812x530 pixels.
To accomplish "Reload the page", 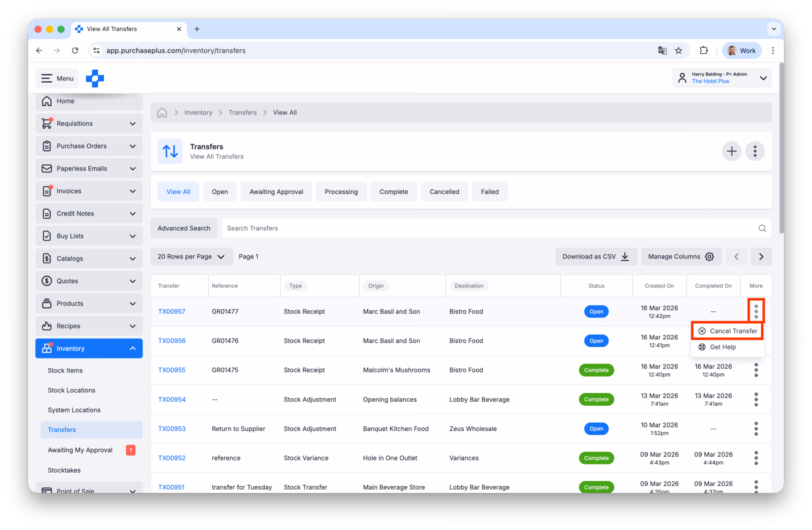I will (75, 50).
